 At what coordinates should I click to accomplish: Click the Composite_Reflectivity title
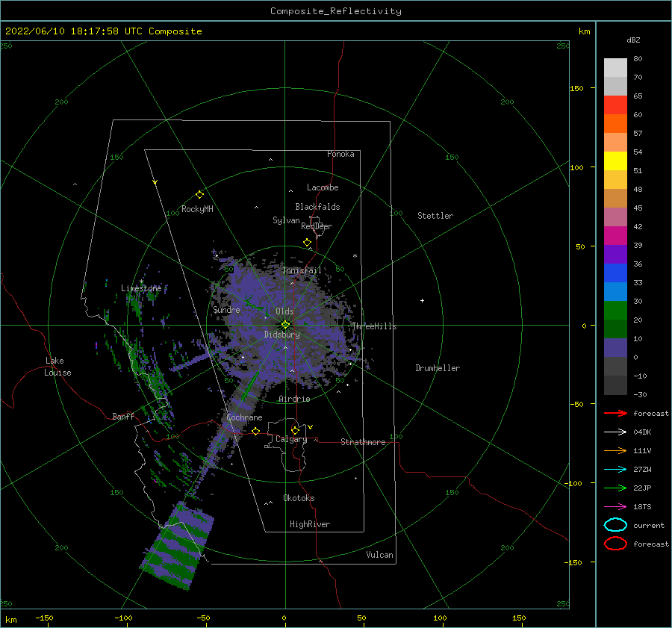[336, 11]
